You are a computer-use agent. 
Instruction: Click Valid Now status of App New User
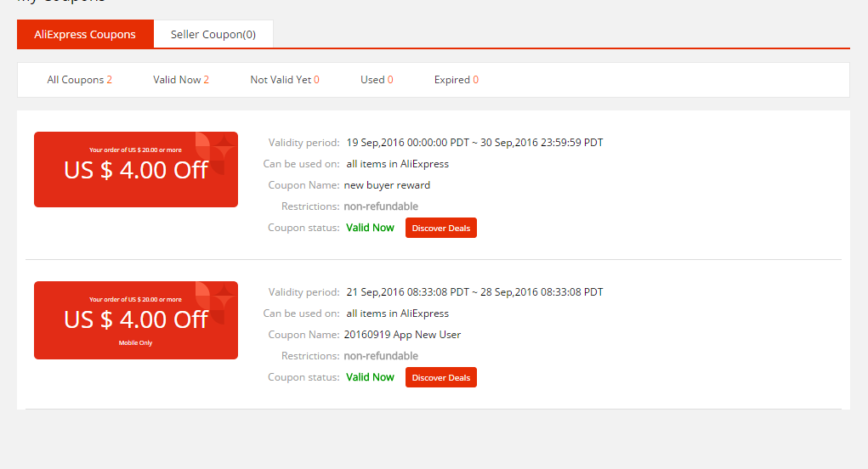(x=370, y=377)
